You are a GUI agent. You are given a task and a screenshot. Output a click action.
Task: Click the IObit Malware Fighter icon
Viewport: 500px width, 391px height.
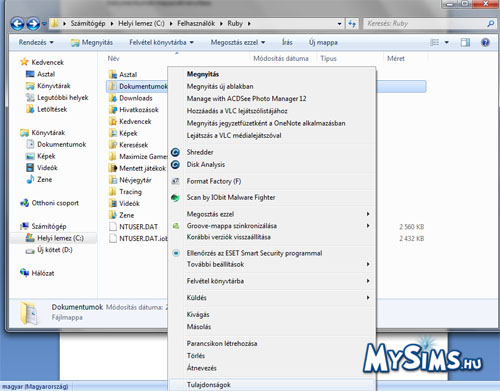175,198
